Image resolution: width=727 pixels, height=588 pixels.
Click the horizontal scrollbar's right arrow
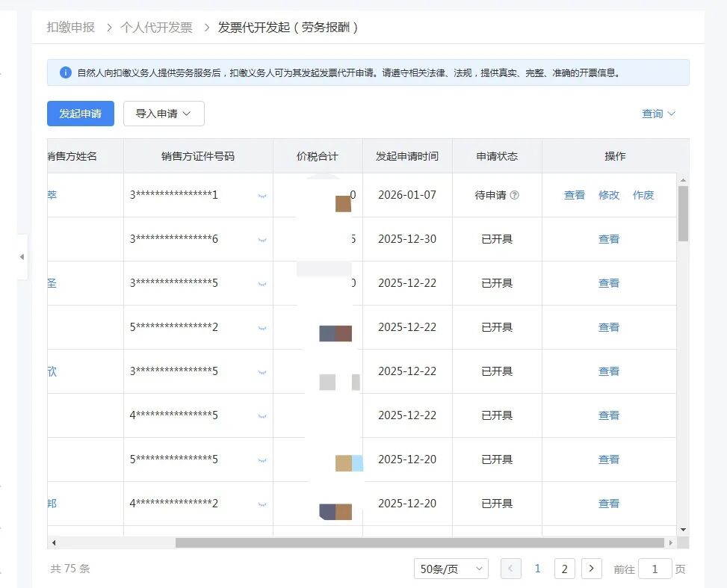coord(671,543)
